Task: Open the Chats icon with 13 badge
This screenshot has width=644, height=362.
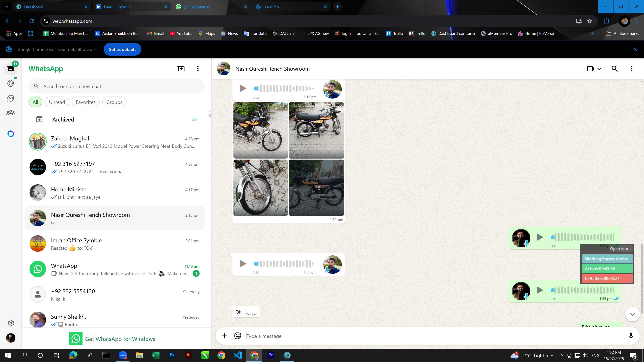Action: click(x=11, y=69)
